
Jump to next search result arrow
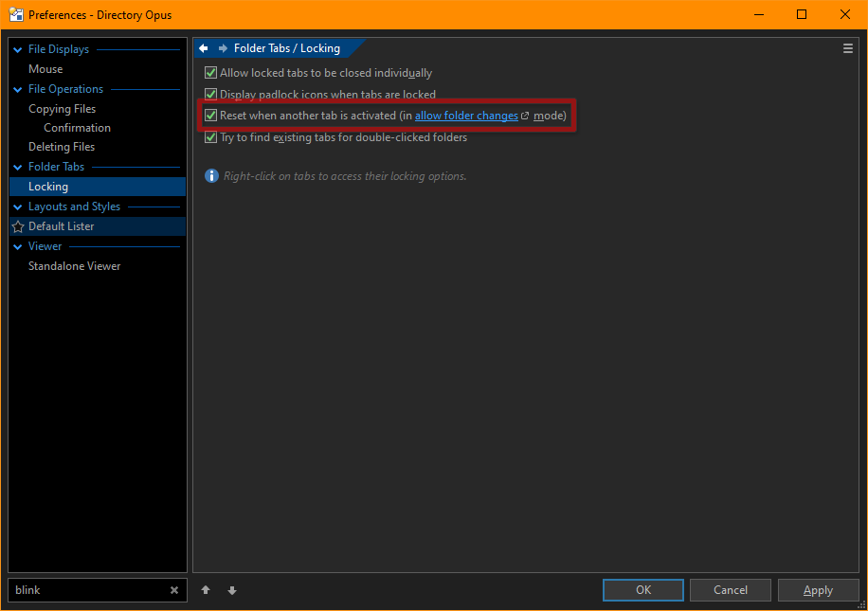tap(232, 590)
